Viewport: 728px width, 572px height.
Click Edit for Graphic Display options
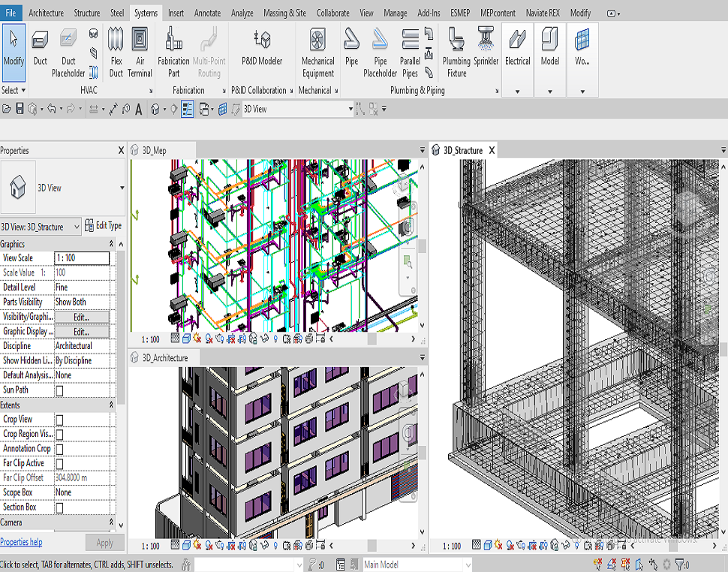tap(82, 332)
